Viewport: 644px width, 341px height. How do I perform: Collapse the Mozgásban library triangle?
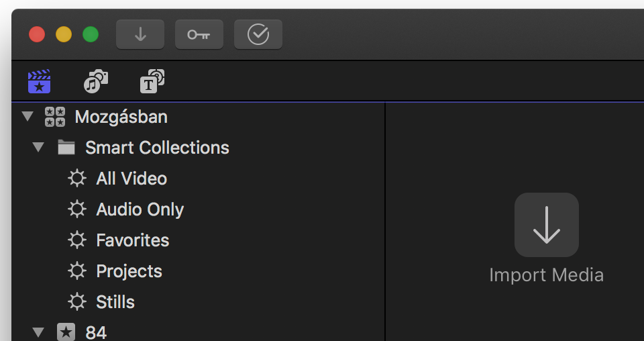(28, 116)
